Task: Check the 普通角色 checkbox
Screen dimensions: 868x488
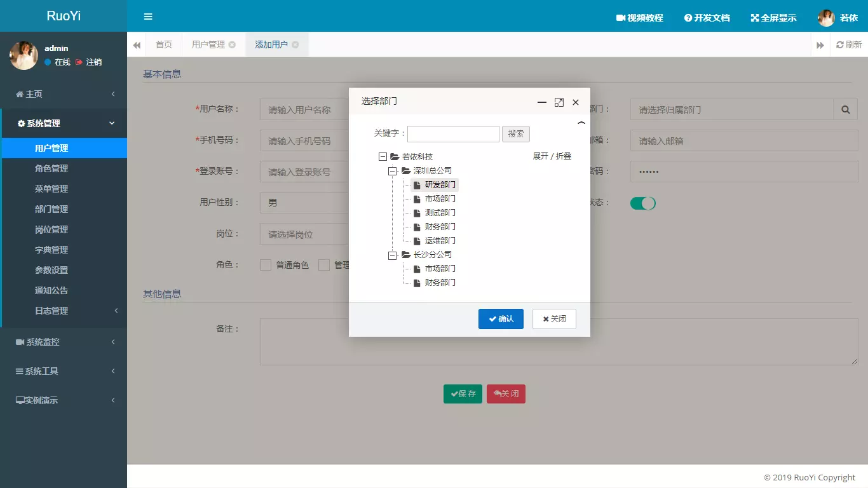Action: [266, 265]
